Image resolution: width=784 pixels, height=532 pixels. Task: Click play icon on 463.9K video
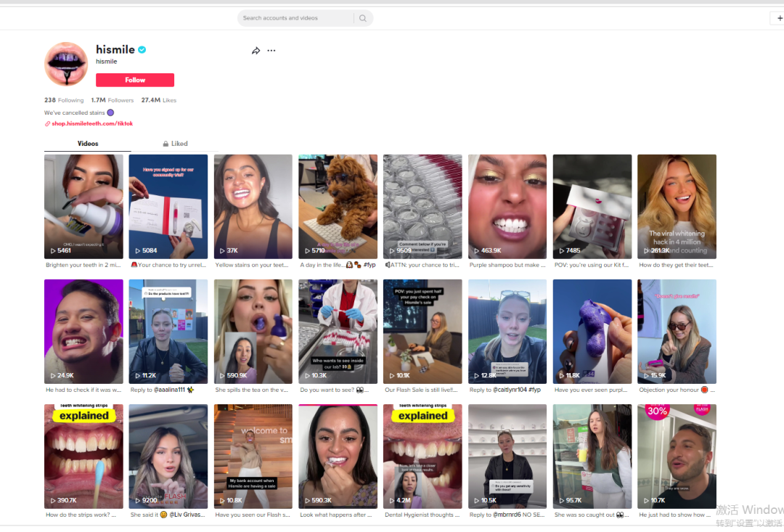477,250
